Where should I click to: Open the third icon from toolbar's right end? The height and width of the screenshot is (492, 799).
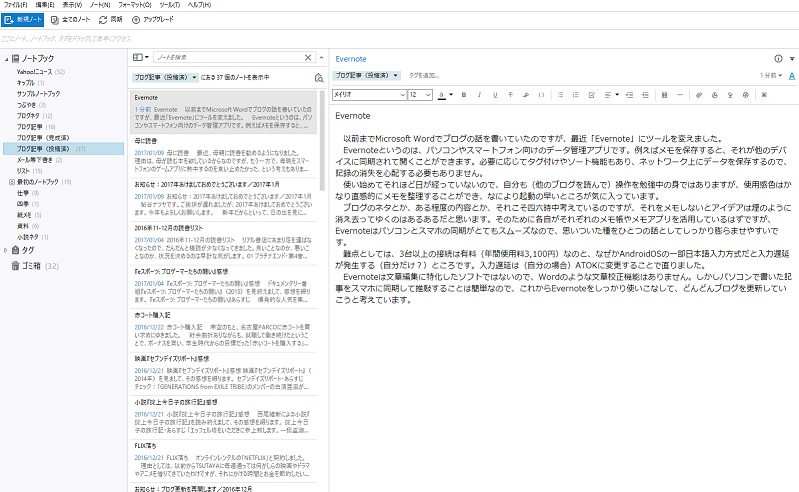(x=730, y=95)
